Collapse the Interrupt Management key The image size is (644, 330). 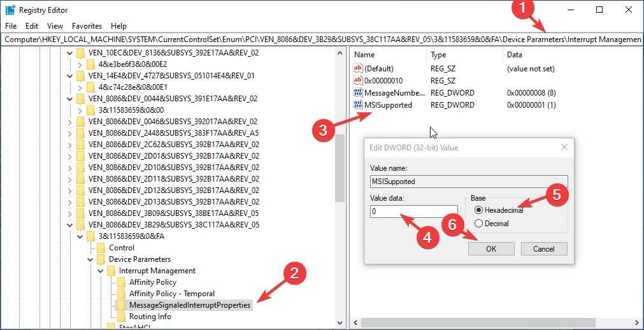(100, 271)
